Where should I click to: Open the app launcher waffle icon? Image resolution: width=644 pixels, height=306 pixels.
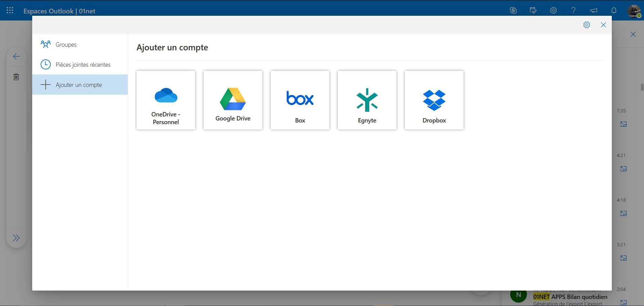[10, 10]
